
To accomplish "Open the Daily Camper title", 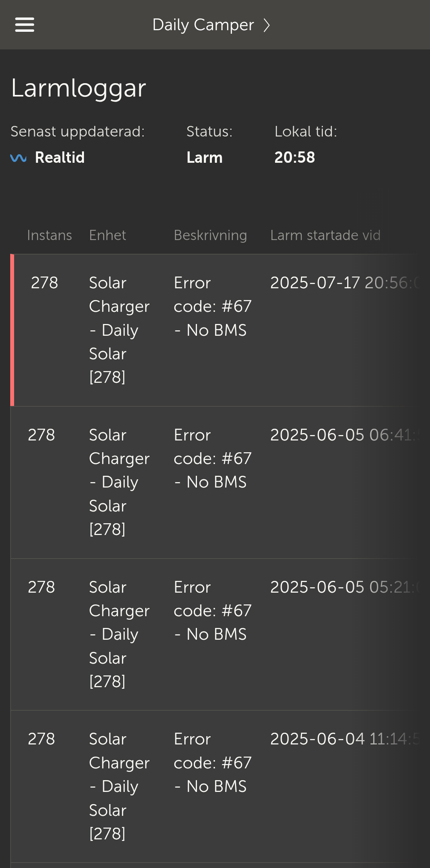I will point(203,25).
